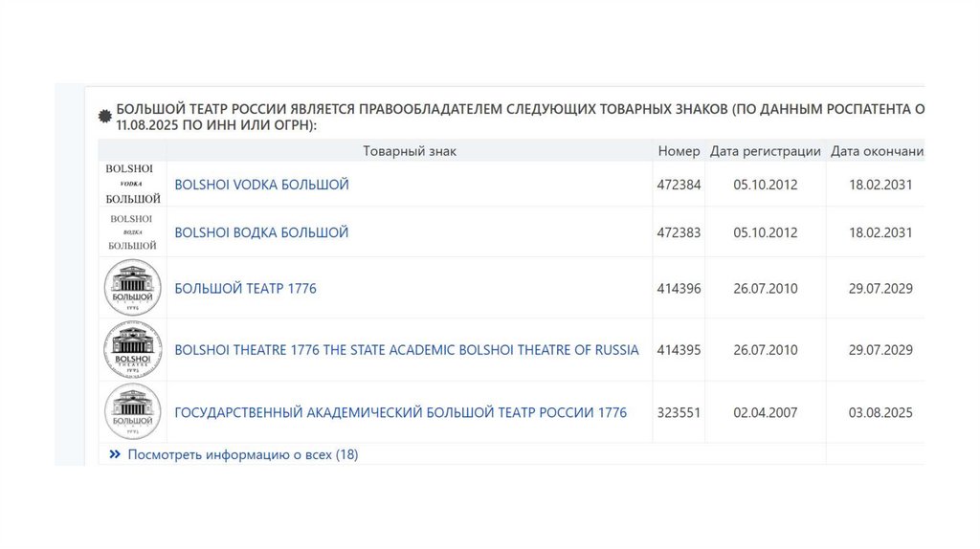Open the BOLSHOI VODKA БОЛЬШОЙ trademark link
The width and height of the screenshot is (980, 549).
click(x=261, y=185)
